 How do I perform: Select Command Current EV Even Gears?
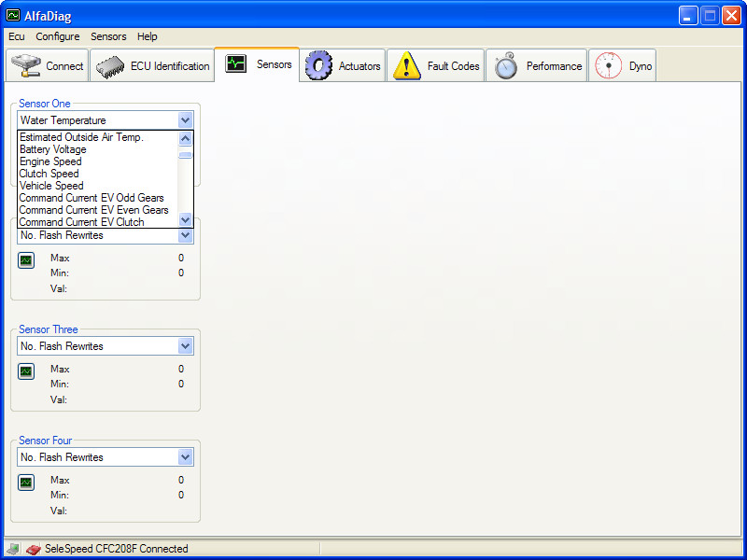(x=98, y=210)
